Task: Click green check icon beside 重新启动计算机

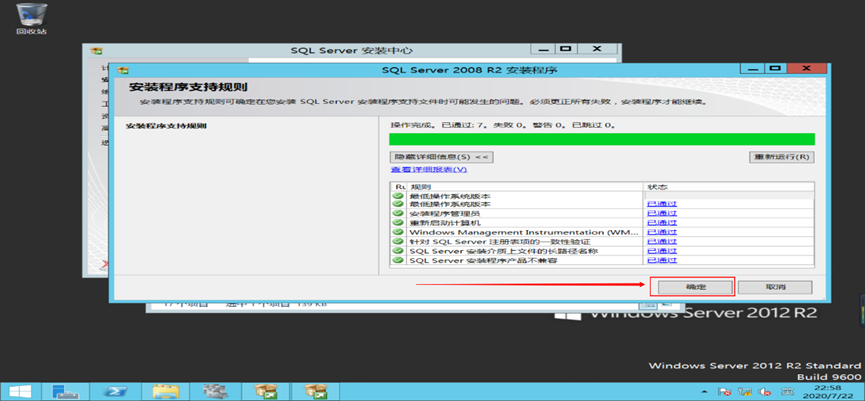Action: click(x=398, y=223)
